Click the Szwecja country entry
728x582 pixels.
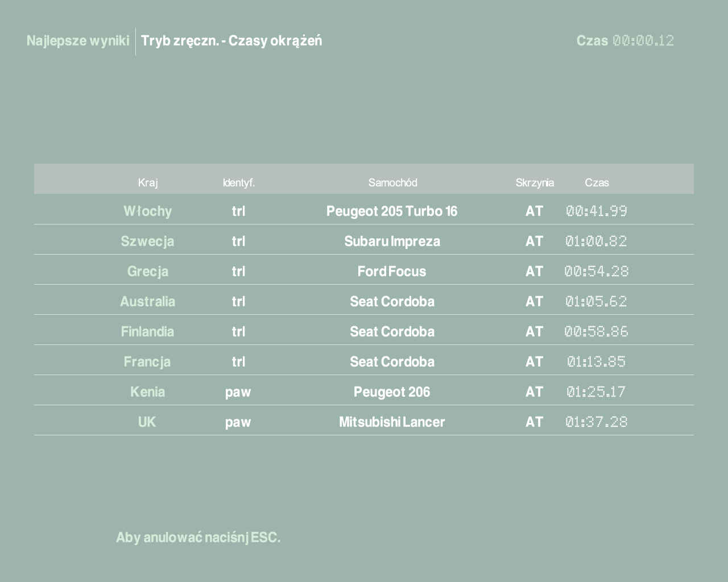(x=147, y=242)
